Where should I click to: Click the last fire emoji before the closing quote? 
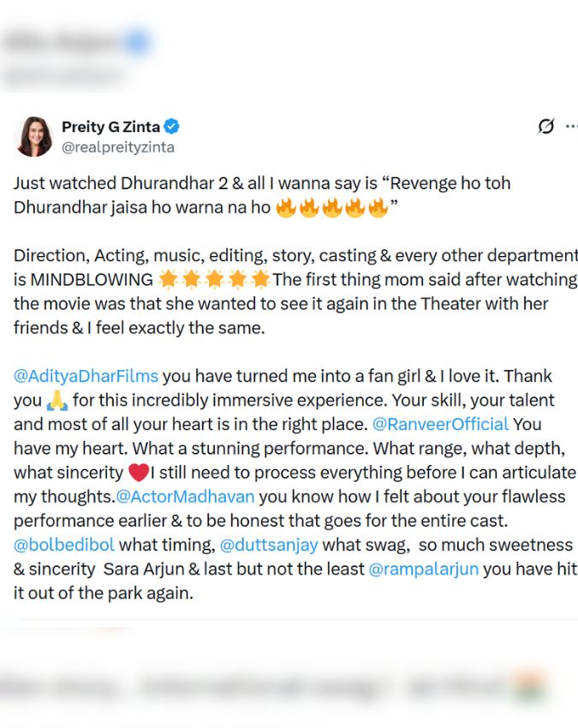tap(378, 207)
